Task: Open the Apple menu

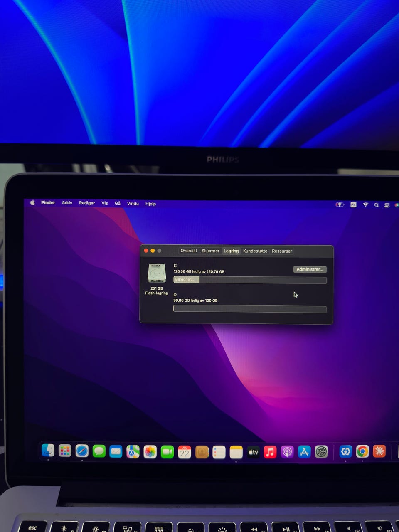Action: (32, 202)
